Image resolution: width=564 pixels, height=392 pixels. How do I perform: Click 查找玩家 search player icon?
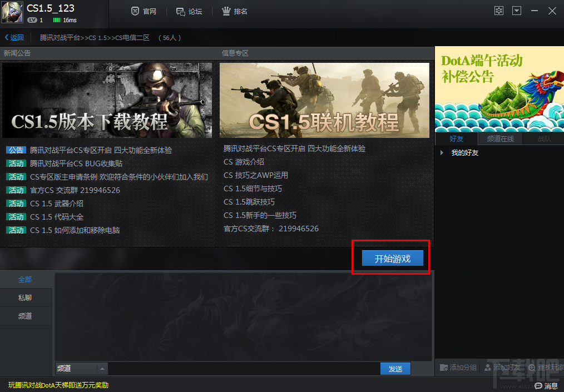(x=532, y=368)
